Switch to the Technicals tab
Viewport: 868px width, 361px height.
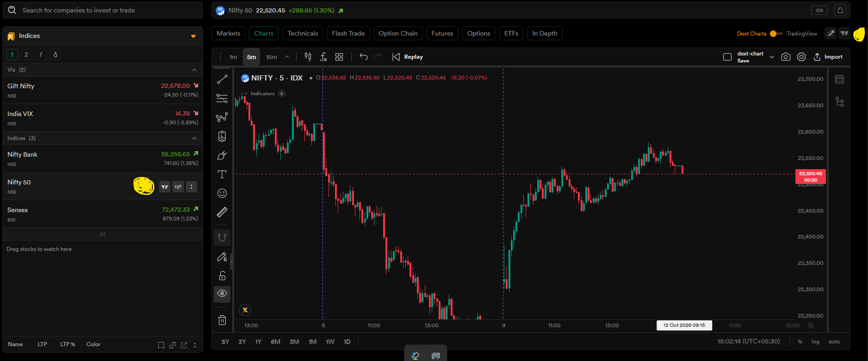[x=303, y=33]
